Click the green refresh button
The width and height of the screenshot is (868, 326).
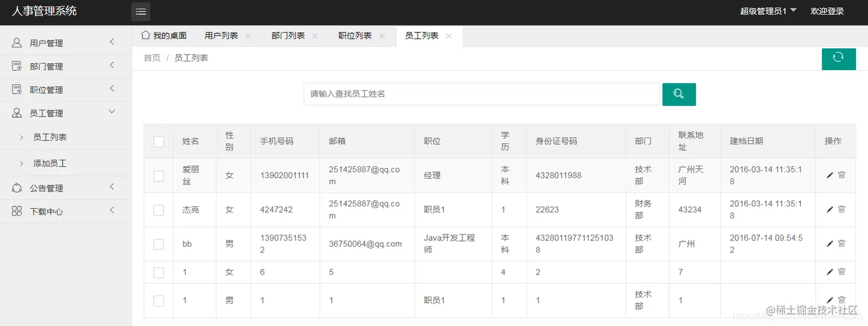tap(838, 58)
